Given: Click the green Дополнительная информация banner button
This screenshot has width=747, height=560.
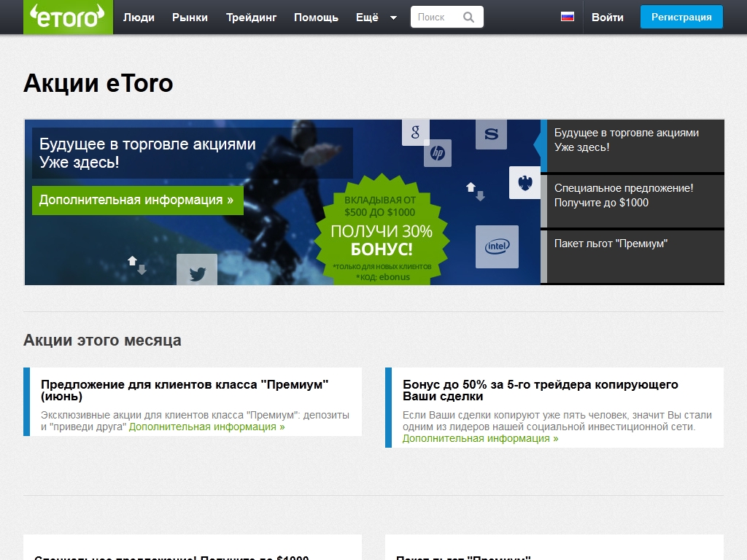Looking at the screenshot, I should pyautogui.click(x=137, y=200).
